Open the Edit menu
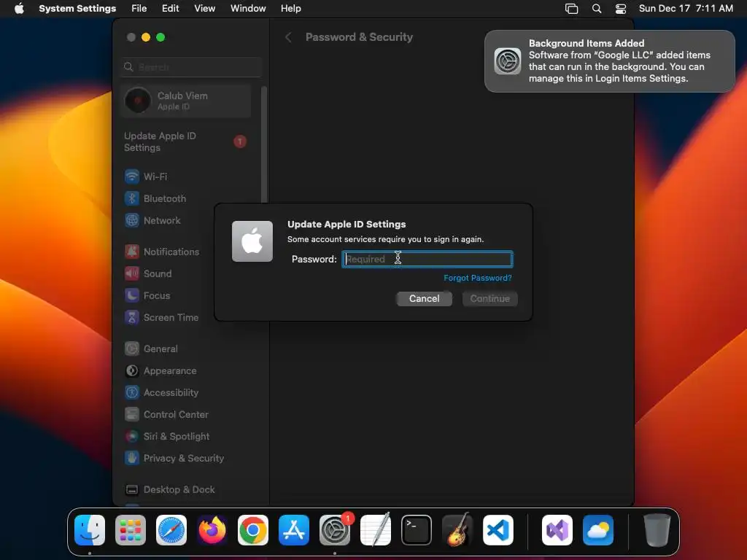The width and height of the screenshot is (747, 560). tap(171, 9)
